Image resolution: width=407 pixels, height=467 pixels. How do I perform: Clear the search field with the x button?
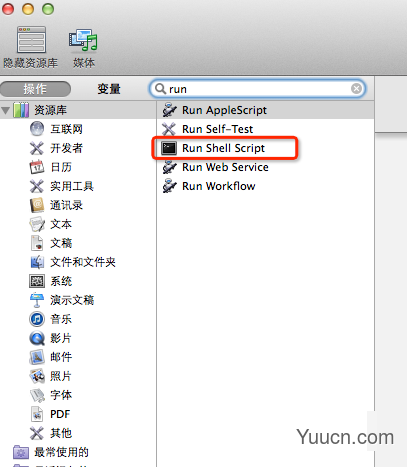(x=356, y=89)
